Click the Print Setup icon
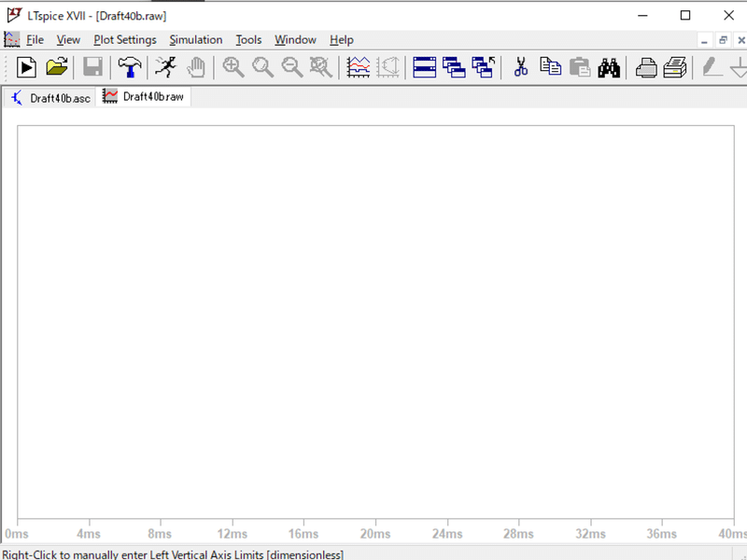 pyautogui.click(x=675, y=67)
